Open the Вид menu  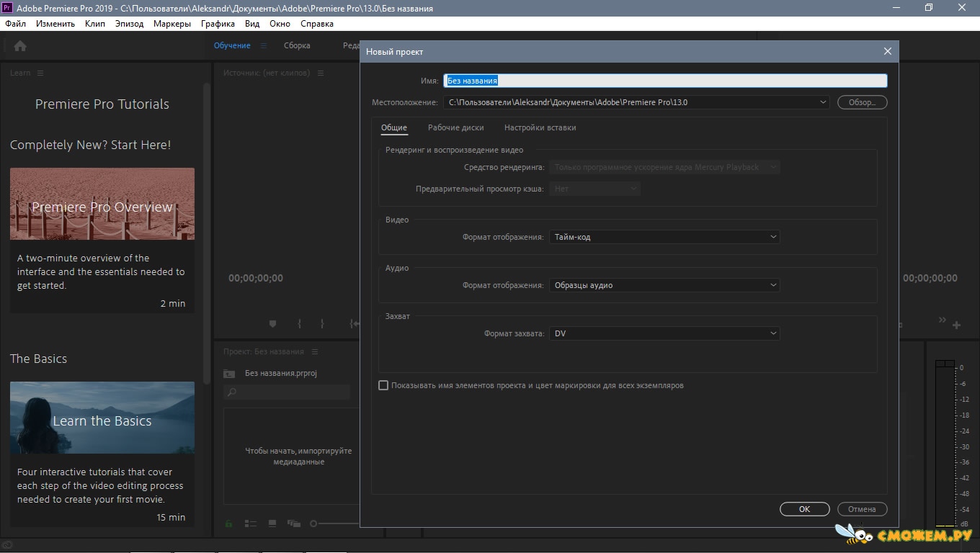[x=252, y=24]
